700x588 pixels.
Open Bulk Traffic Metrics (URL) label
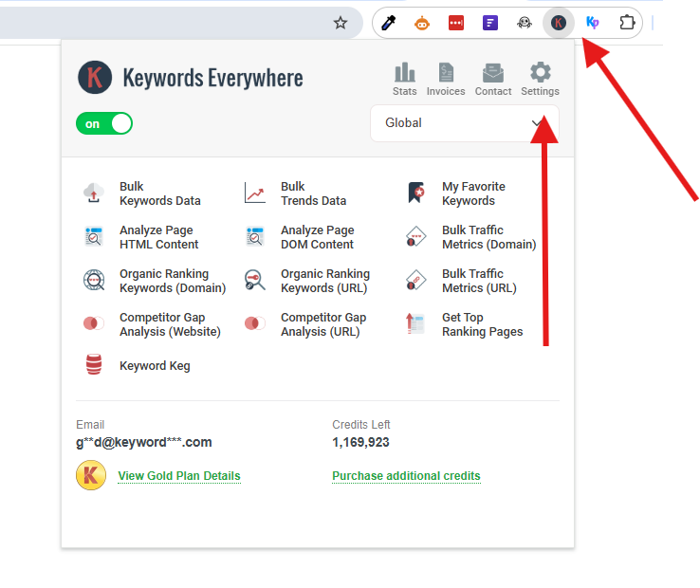click(479, 281)
